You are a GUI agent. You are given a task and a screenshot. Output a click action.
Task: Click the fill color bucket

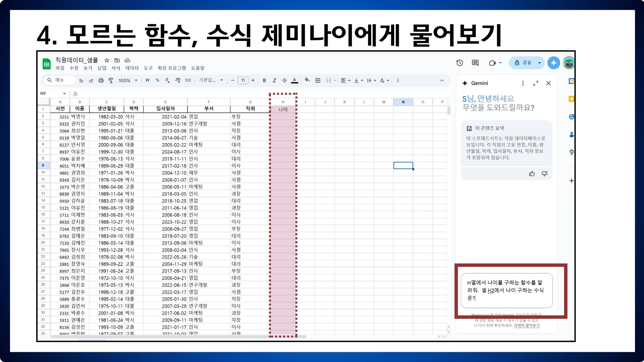coord(307,80)
